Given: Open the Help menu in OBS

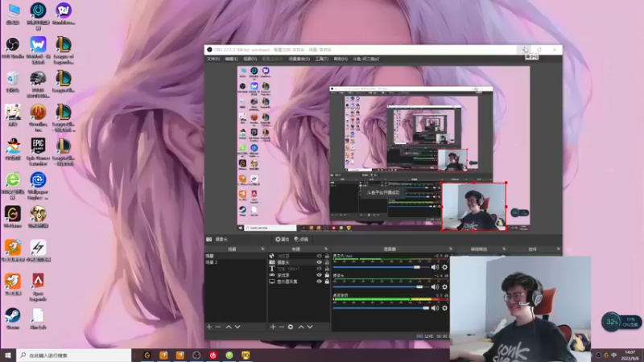Looking at the screenshot, I should click(341, 59).
